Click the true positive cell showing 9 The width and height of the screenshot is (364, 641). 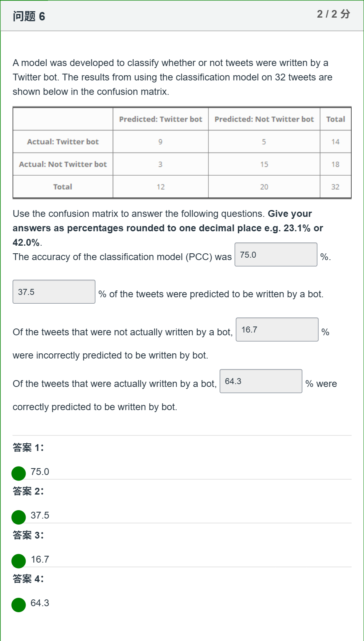tap(160, 142)
